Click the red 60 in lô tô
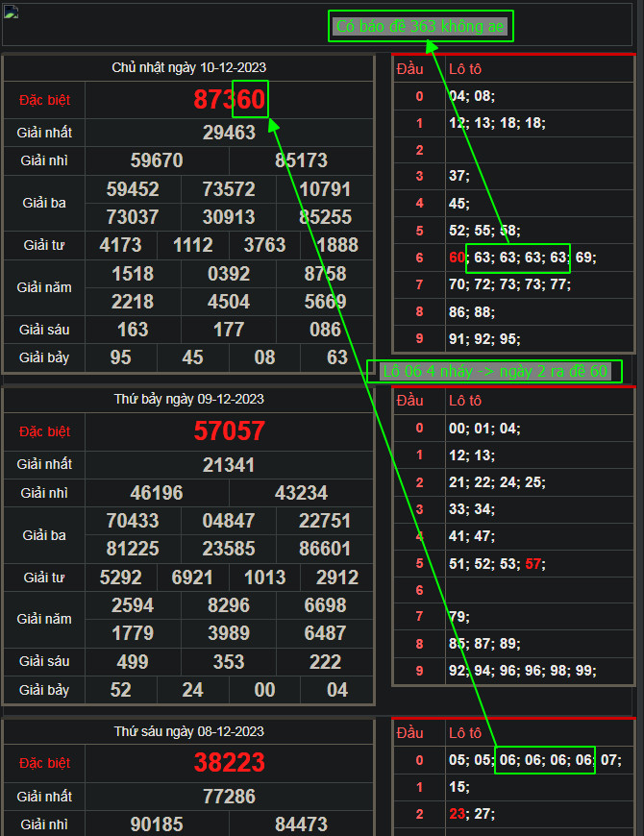Screen dimensions: 644x836 (457, 258)
